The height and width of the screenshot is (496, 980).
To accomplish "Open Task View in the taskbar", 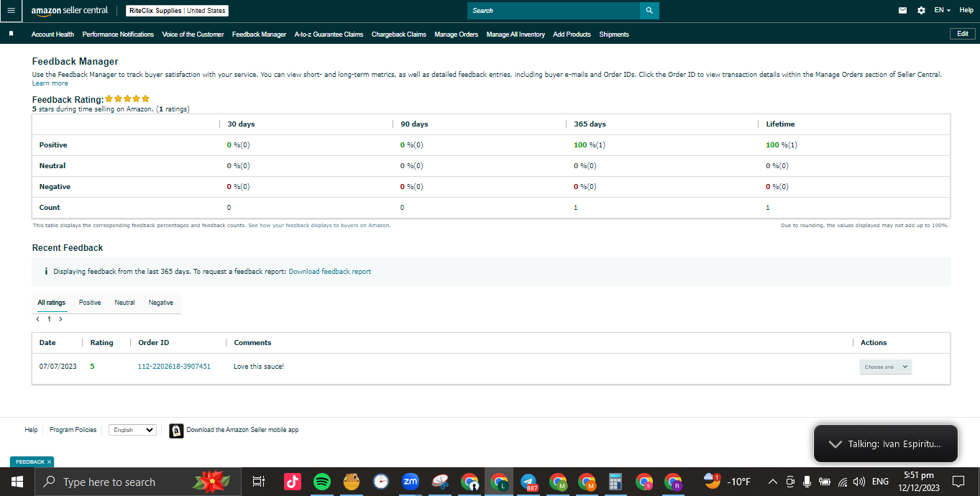I will coord(259,482).
